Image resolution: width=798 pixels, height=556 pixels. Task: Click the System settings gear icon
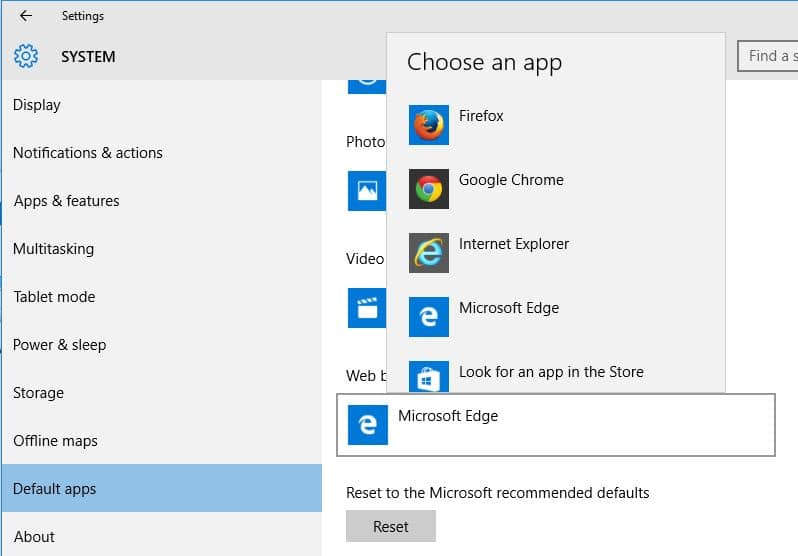(x=26, y=56)
